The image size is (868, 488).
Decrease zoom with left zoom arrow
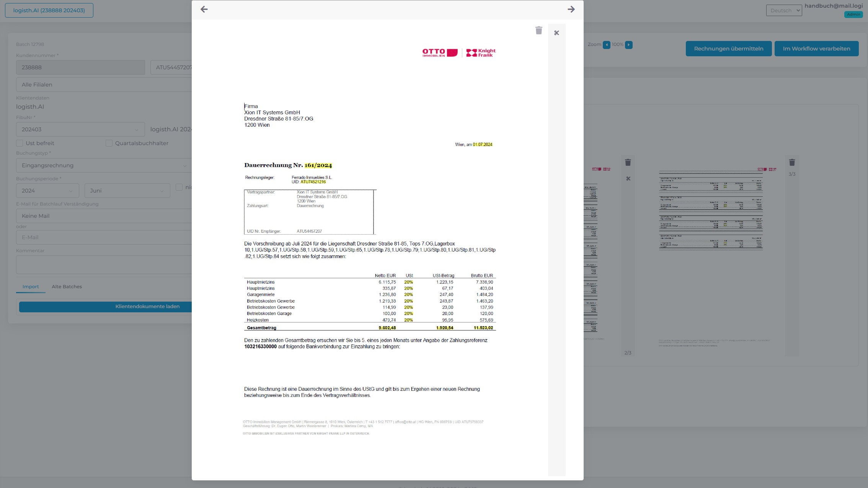click(x=607, y=45)
